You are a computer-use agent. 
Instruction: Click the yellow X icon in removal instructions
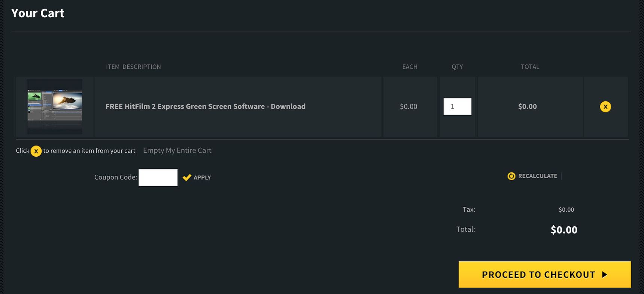tap(36, 151)
